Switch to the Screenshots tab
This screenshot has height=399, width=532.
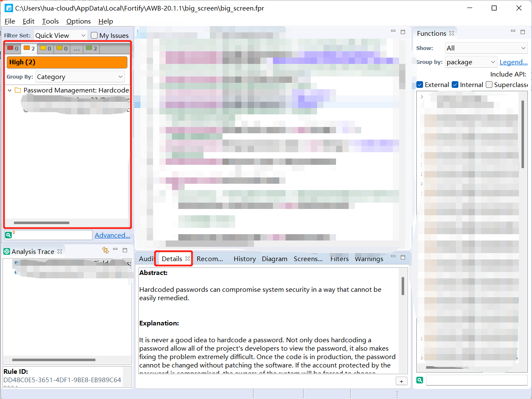pyautogui.click(x=308, y=259)
